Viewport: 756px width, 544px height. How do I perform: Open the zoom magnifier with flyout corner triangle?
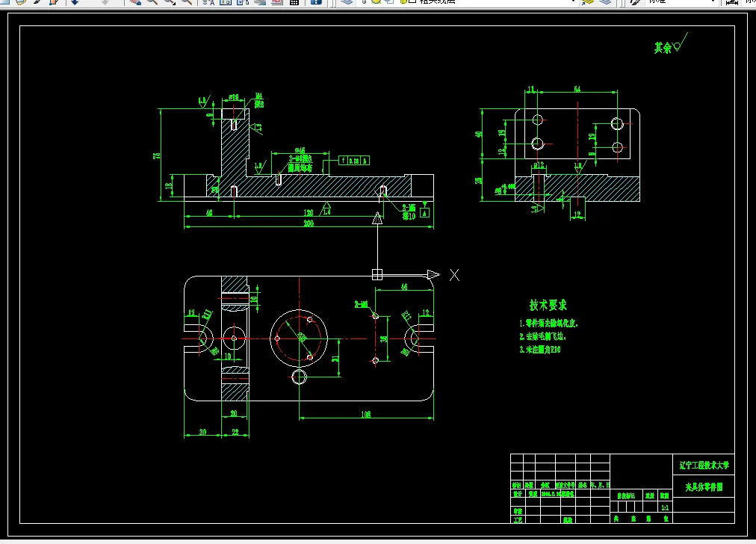170,2
